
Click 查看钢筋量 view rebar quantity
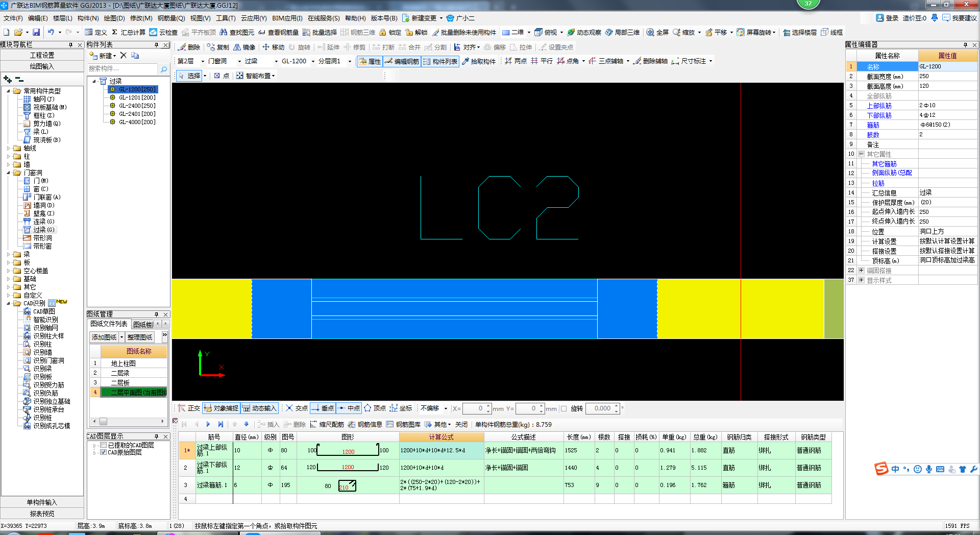pyautogui.click(x=278, y=32)
